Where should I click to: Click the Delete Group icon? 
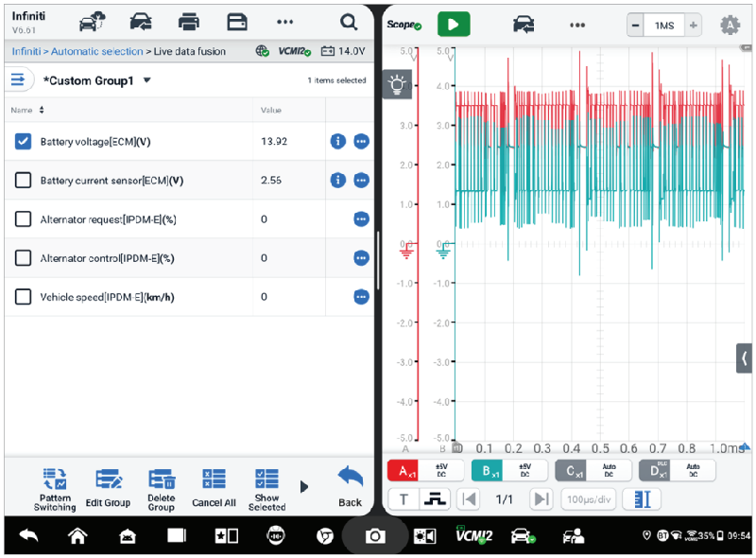(162, 480)
